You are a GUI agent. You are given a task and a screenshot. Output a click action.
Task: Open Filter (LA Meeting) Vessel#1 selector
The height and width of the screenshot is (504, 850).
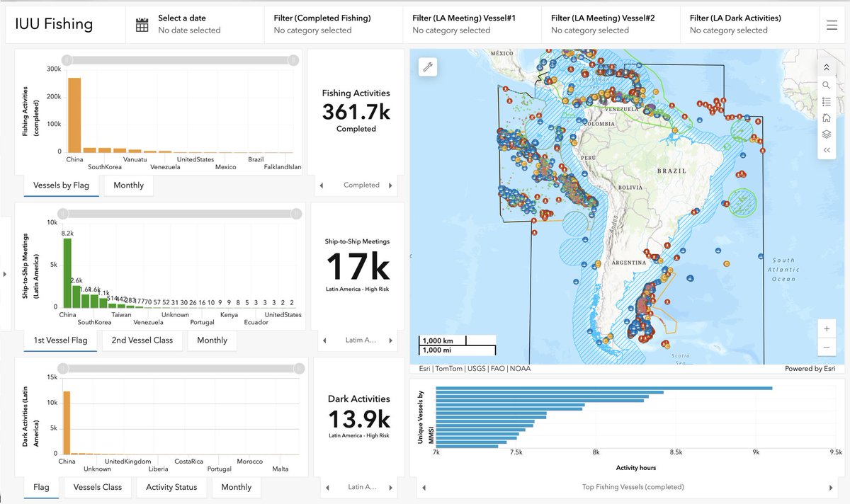coord(473,24)
